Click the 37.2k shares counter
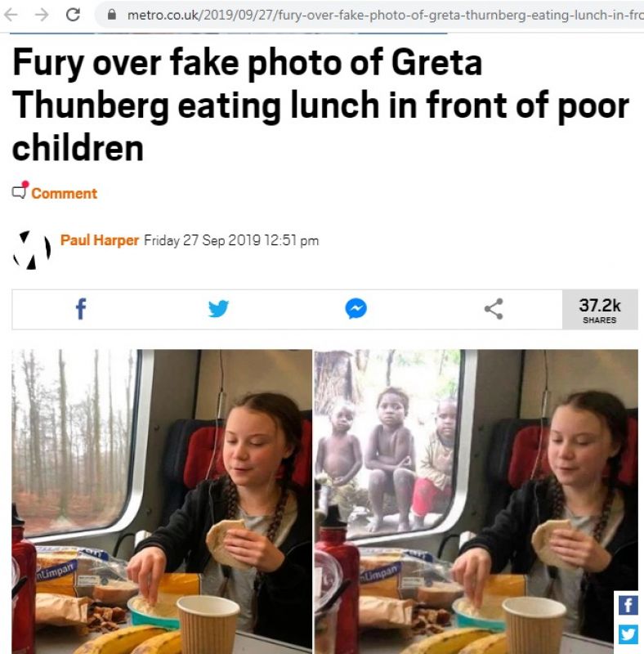 click(600, 310)
